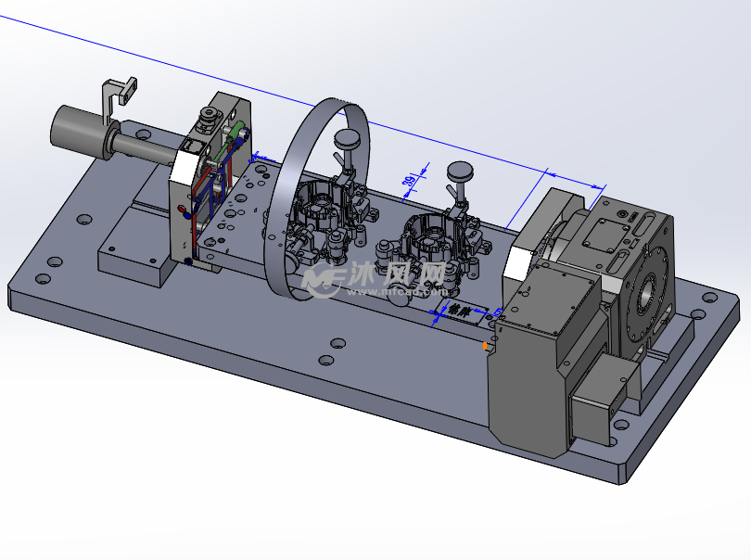Click the small orange marker beside the housing
The image size is (751, 560).
click(x=485, y=346)
